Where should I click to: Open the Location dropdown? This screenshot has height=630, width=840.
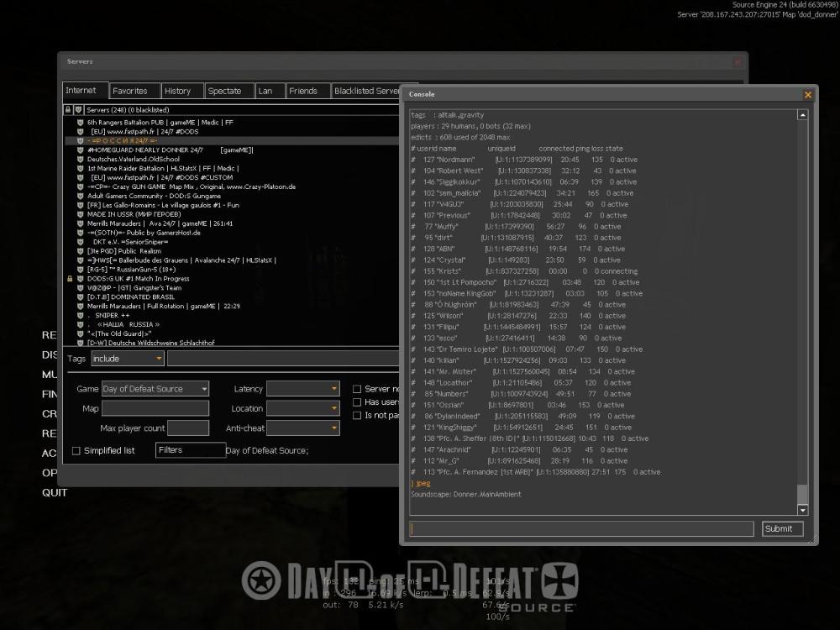(x=303, y=409)
